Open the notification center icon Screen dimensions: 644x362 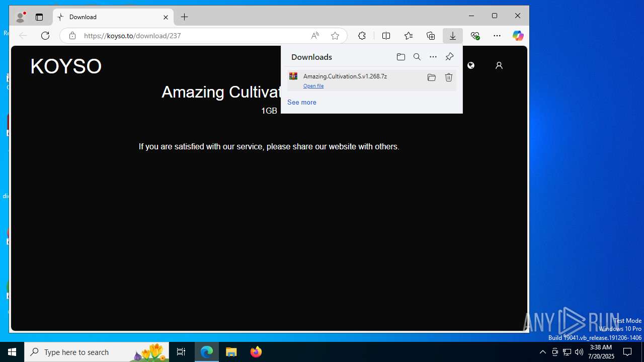(x=627, y=352)
